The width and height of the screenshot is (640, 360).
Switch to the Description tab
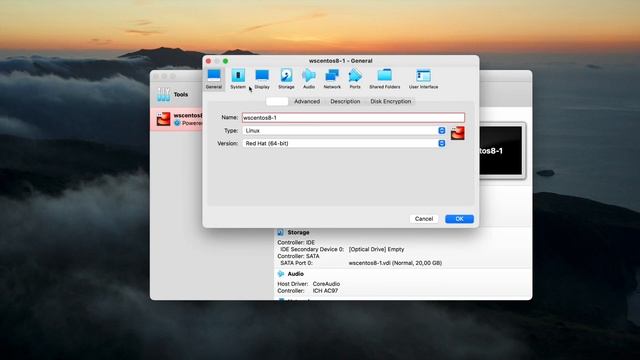pos(345,101)
